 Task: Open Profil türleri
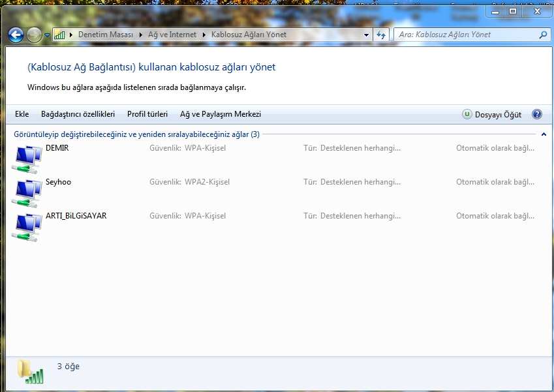[147, 114]
